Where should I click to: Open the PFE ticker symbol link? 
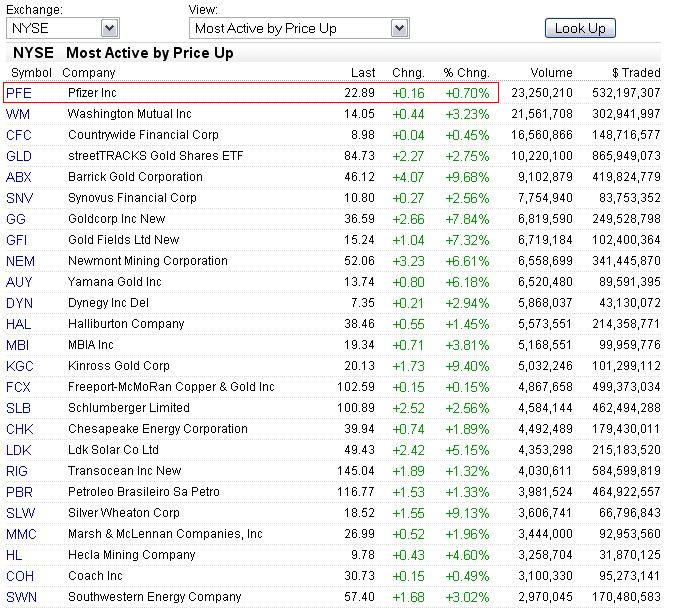pos(19,93)
